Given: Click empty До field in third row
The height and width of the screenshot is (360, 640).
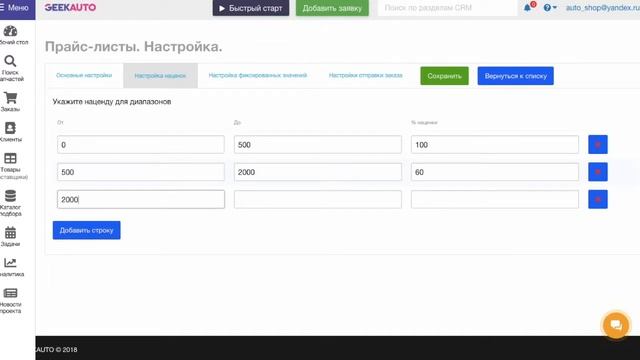Looking at the screenshot, I should click(x=318, y=199).
